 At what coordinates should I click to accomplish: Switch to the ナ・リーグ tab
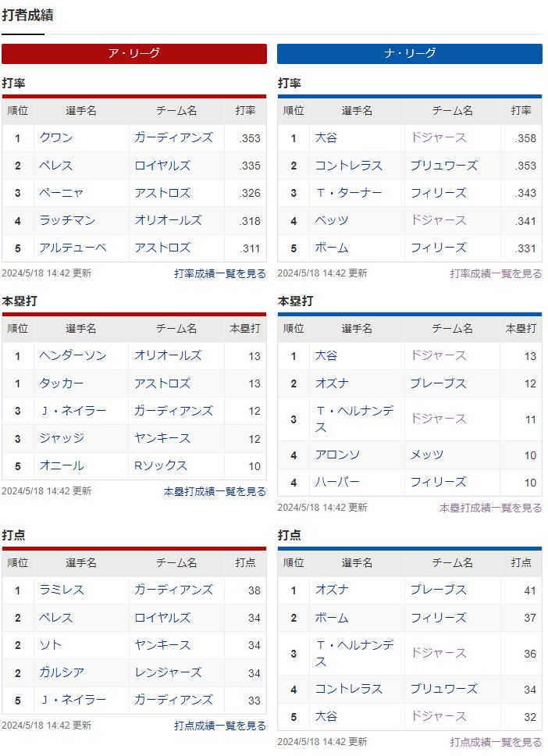(409, 53)
